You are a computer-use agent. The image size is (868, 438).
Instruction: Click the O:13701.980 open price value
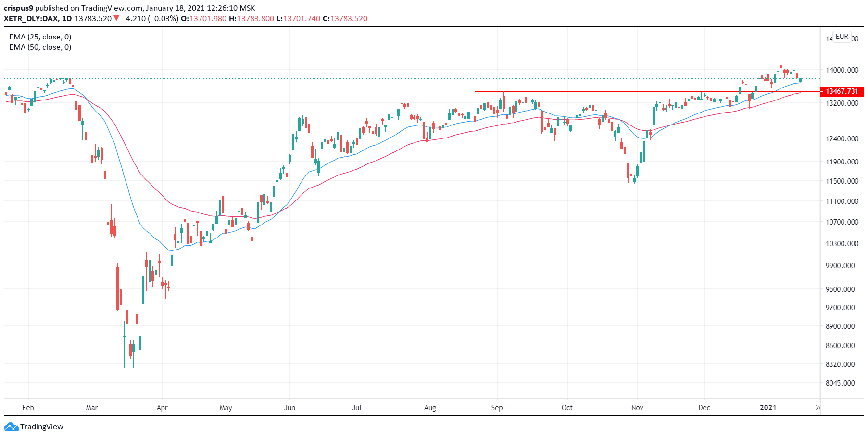pos(203,18)
